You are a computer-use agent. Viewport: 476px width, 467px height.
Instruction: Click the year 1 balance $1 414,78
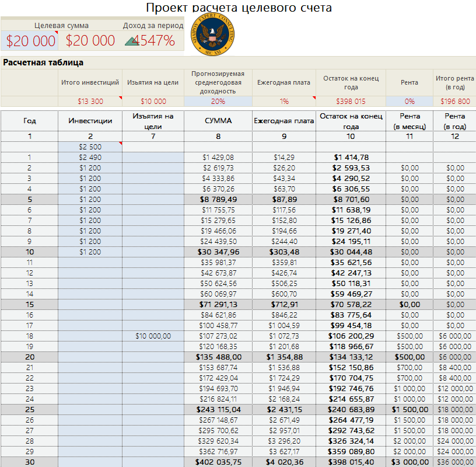point(351,158)
